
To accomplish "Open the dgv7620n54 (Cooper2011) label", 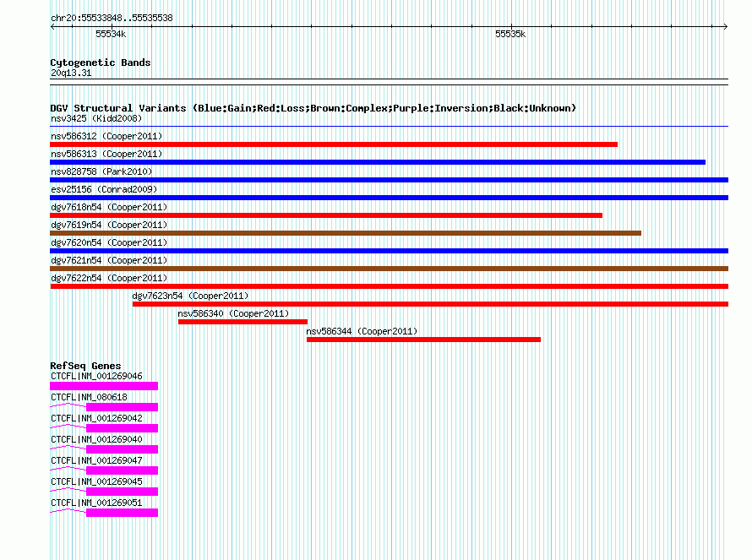I will pos(109,242).
